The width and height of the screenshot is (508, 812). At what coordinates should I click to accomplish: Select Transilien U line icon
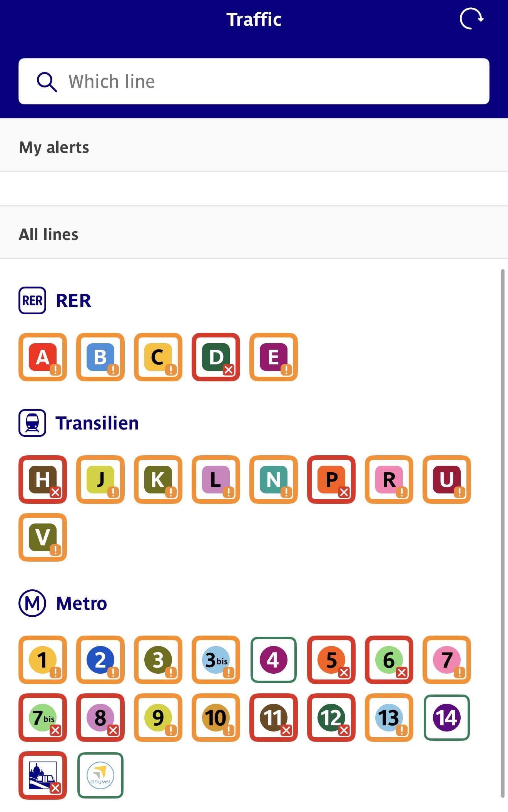pos(447,480)
